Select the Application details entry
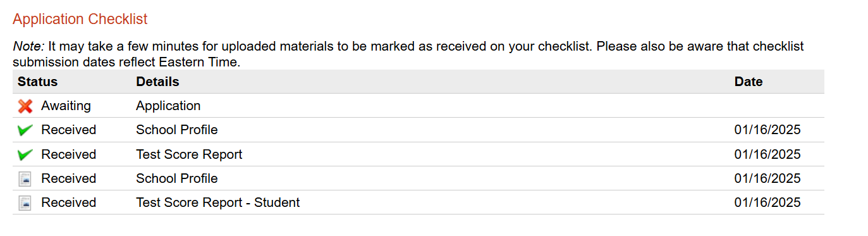This screenshot has width=868, height=236. coord(168,106)
